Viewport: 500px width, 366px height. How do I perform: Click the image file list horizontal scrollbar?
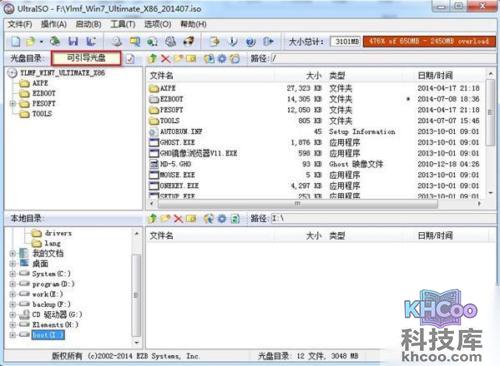[315, 203]
